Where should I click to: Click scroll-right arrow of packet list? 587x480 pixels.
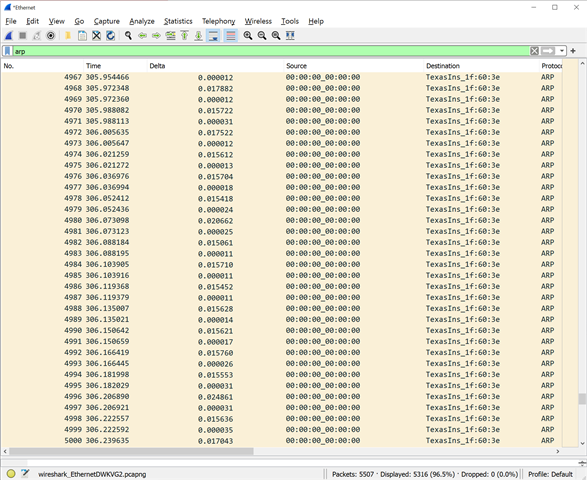(x=558, y=451)
